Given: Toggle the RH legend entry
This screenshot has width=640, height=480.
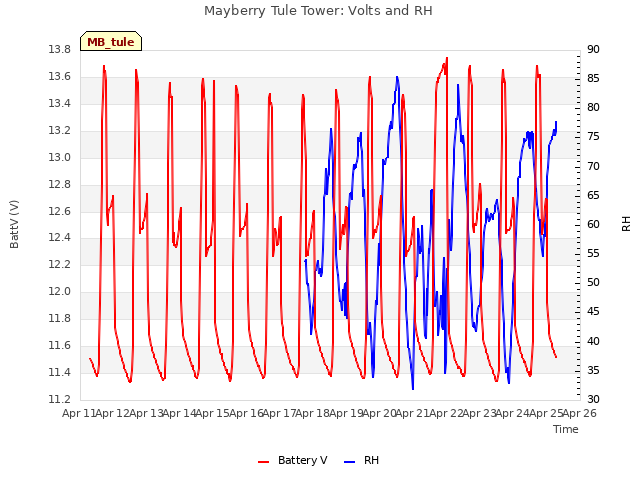Looking at the screenshot, I should pos(362,460).
